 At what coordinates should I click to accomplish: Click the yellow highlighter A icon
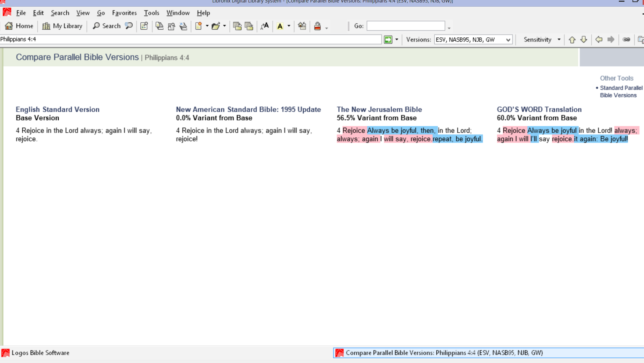coord(280,26)
